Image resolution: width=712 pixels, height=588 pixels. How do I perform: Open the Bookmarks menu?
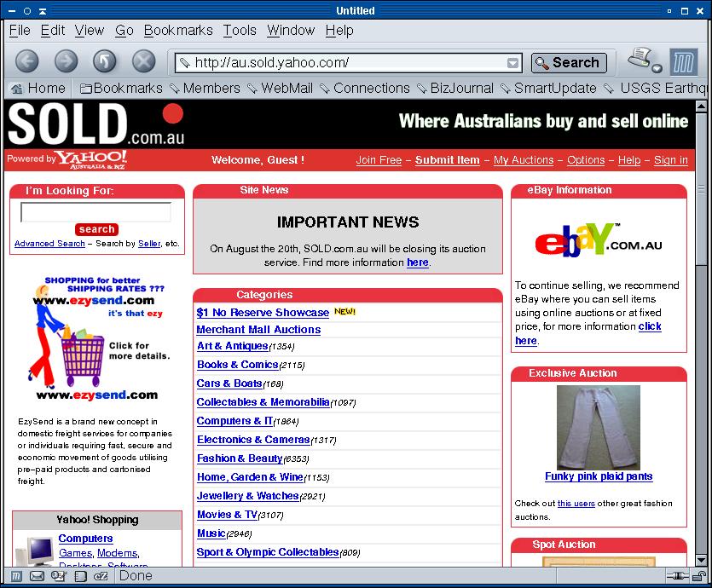(178, 31)
